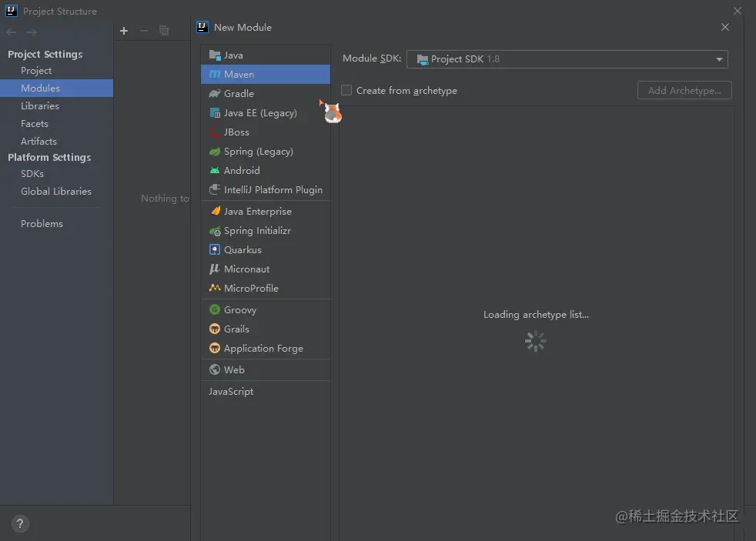The height and width of the screenshot is (541, 756).
Task: Click the Add Archetype button
Action: click(684, 90)
